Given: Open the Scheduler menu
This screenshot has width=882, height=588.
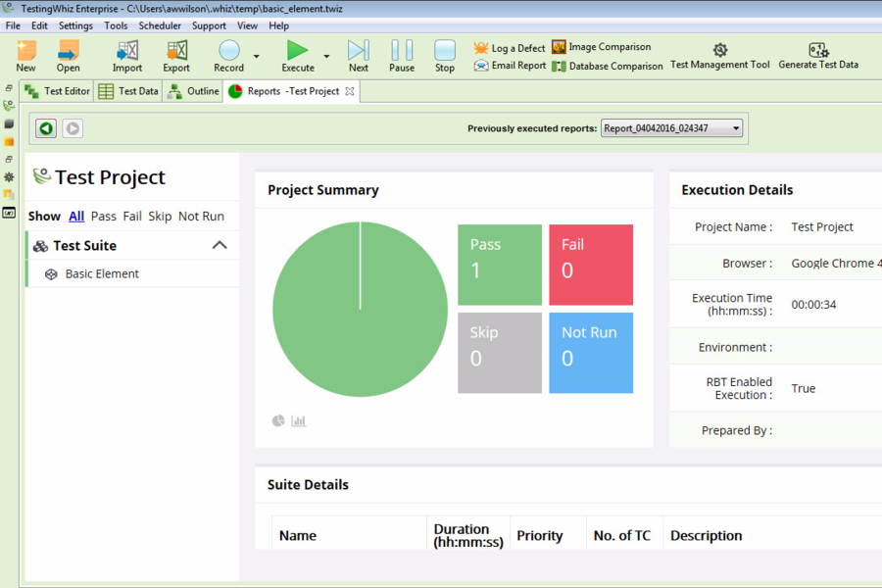Looking at the screenshot, I should point(160,25).
